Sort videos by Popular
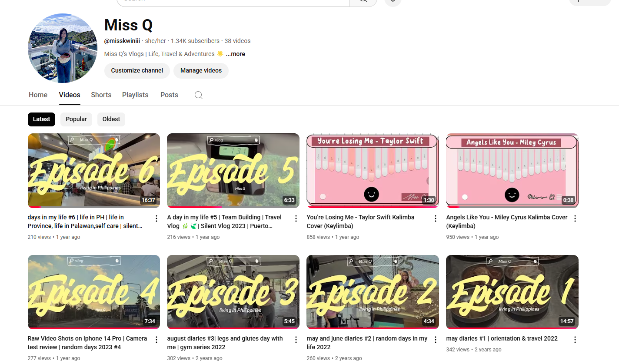 76,119
